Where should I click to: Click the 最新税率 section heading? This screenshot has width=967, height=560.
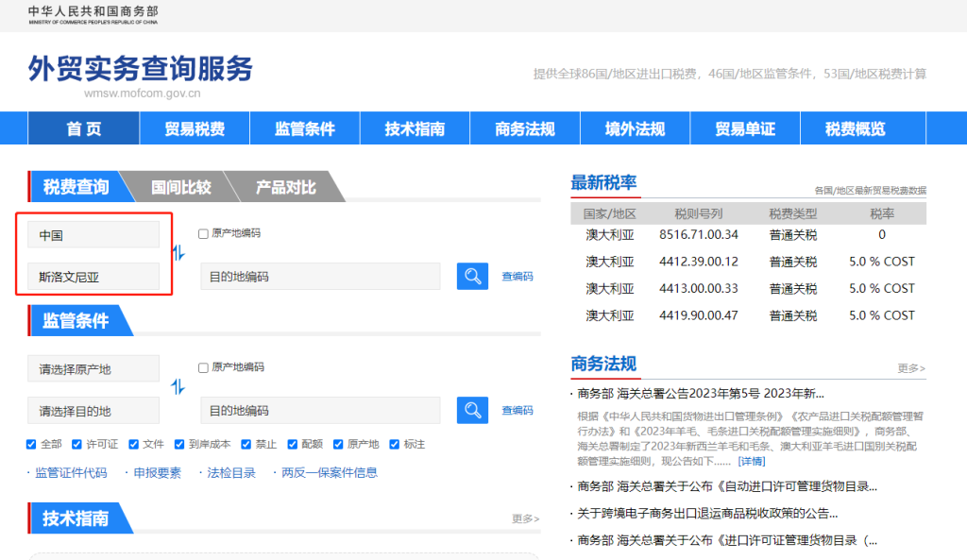(x=603, y=182)
